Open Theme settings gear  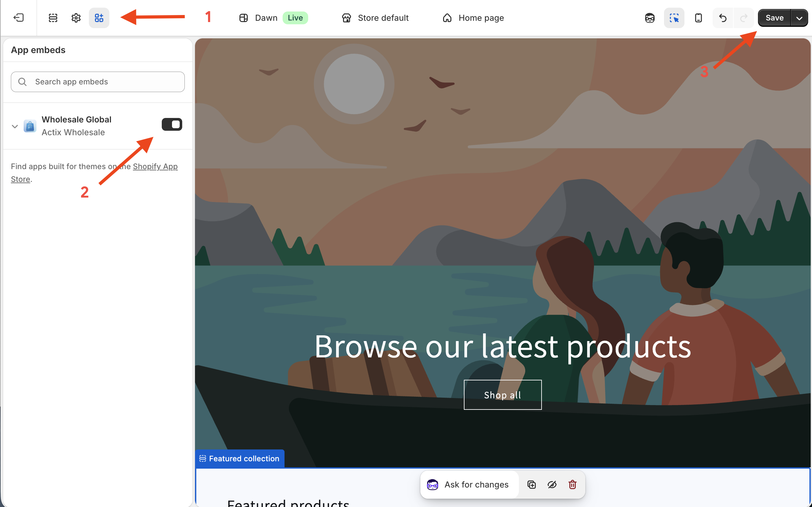click(x=76, y=18)
